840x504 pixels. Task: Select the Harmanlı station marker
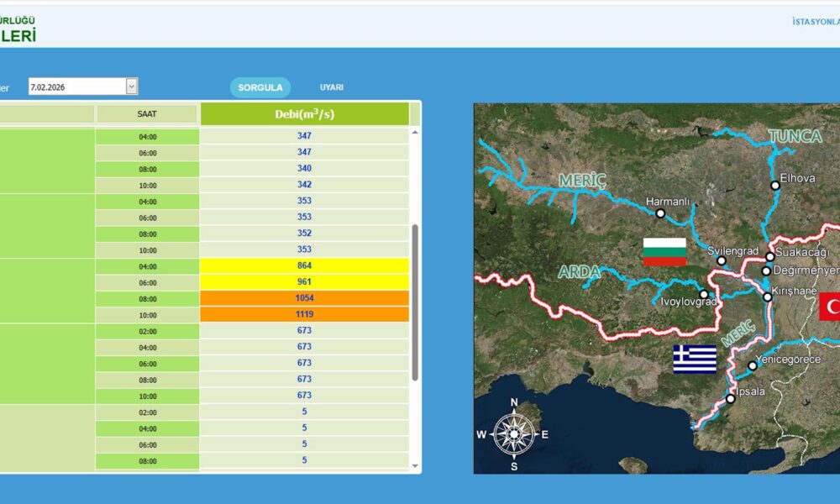point(660,213)
